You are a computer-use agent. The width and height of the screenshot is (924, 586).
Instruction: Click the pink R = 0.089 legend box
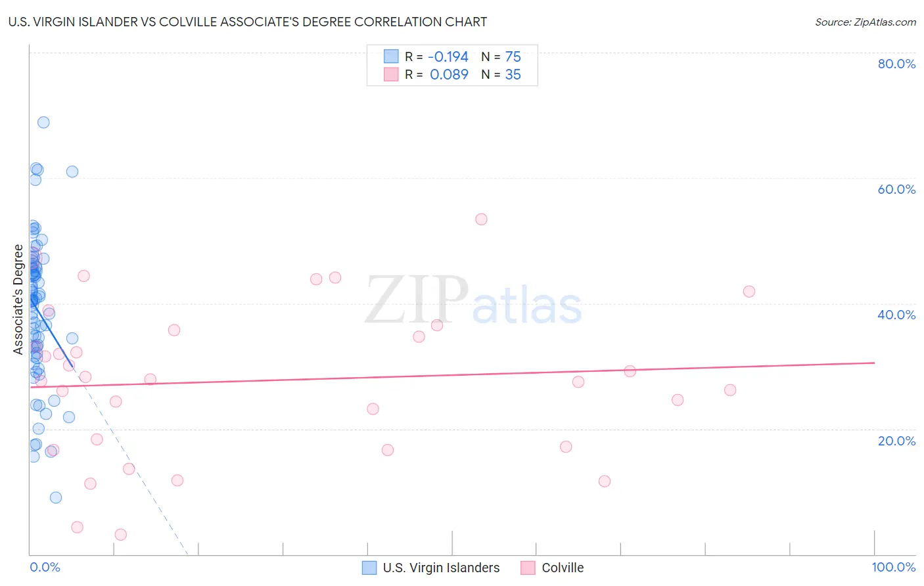(x=391, y=74)
